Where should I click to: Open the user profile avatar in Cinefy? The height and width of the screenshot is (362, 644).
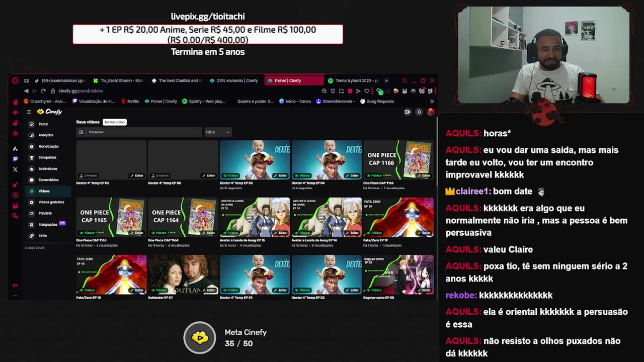coord(430,112)
